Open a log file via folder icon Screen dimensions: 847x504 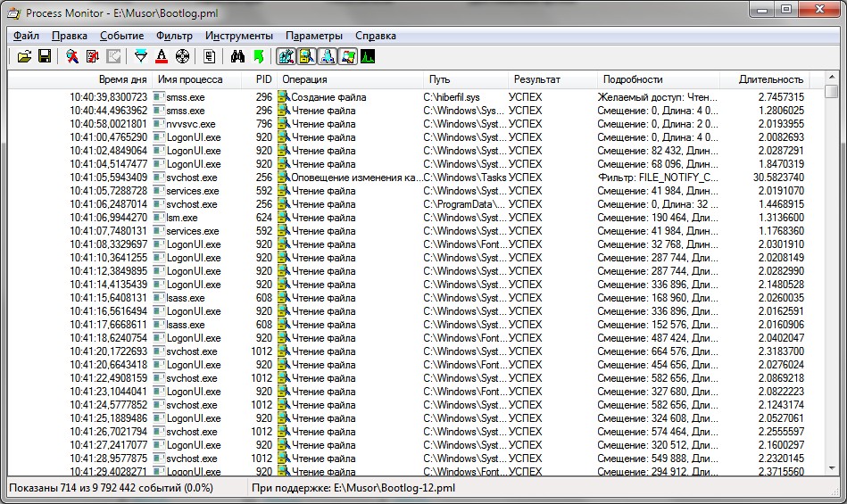point(24,56)
